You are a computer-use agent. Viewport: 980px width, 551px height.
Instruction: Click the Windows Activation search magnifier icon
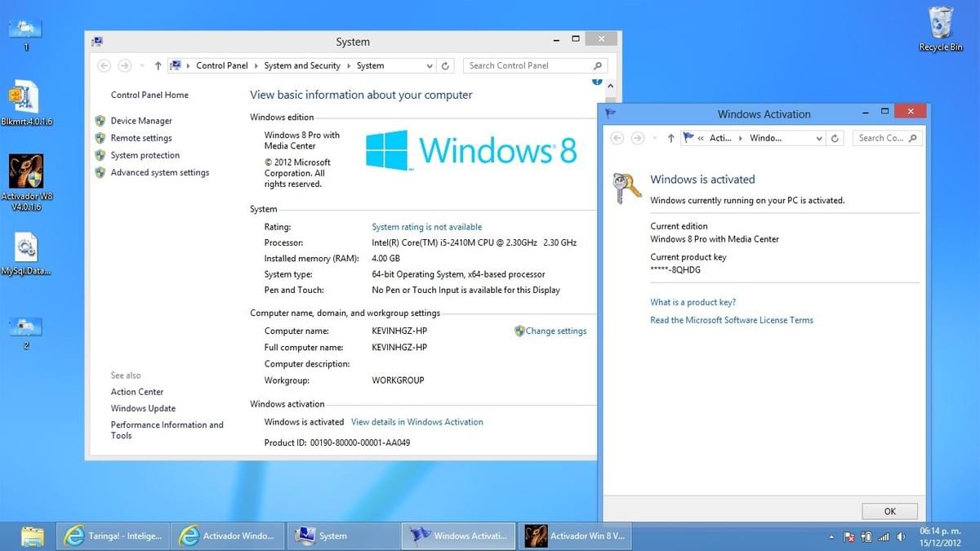[x=912, y=138]
